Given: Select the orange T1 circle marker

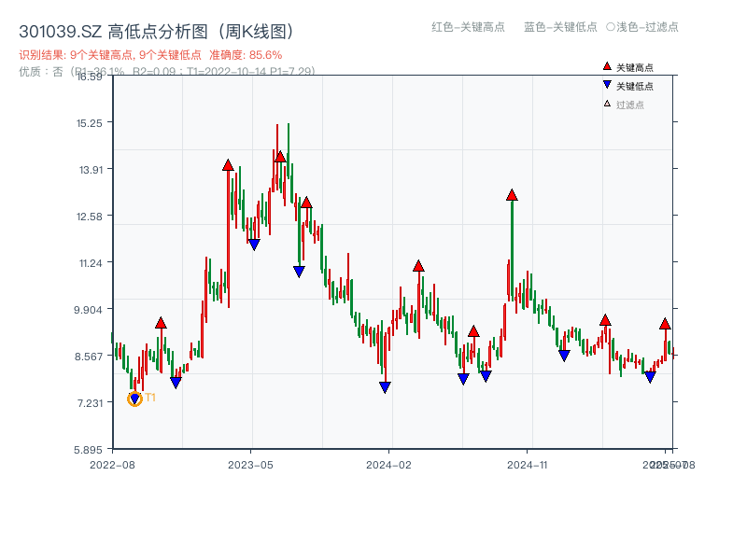Looking at the screenshot, I should [134, 398].
